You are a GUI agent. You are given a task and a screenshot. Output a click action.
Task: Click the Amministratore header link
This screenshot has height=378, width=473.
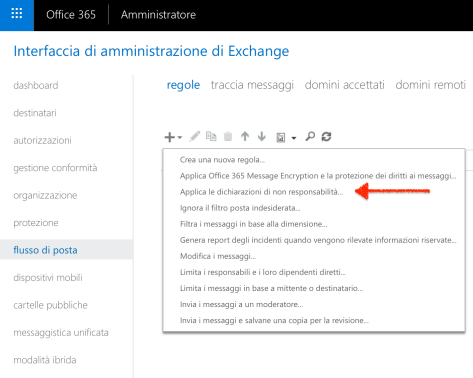click(158, 15)
